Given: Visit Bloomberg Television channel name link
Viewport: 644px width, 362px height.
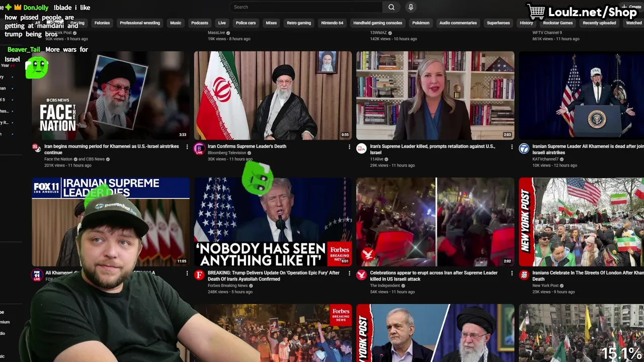Looking at the screenshot, I should tap(227, 153).
